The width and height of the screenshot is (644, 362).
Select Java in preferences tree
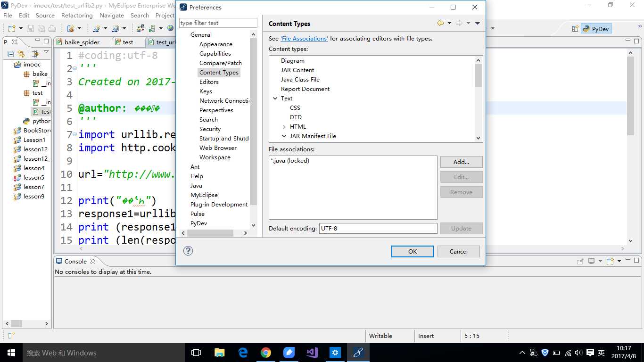point(196,186)
